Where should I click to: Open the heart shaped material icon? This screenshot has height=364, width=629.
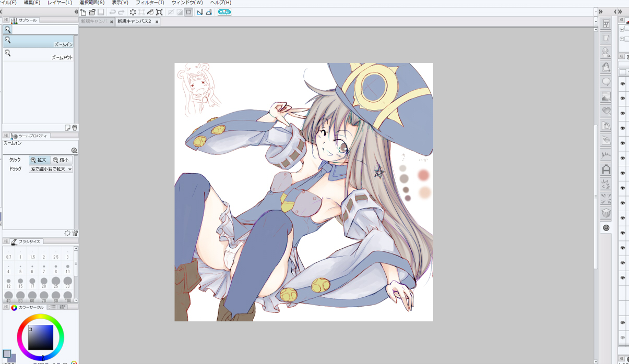(606, 111)
